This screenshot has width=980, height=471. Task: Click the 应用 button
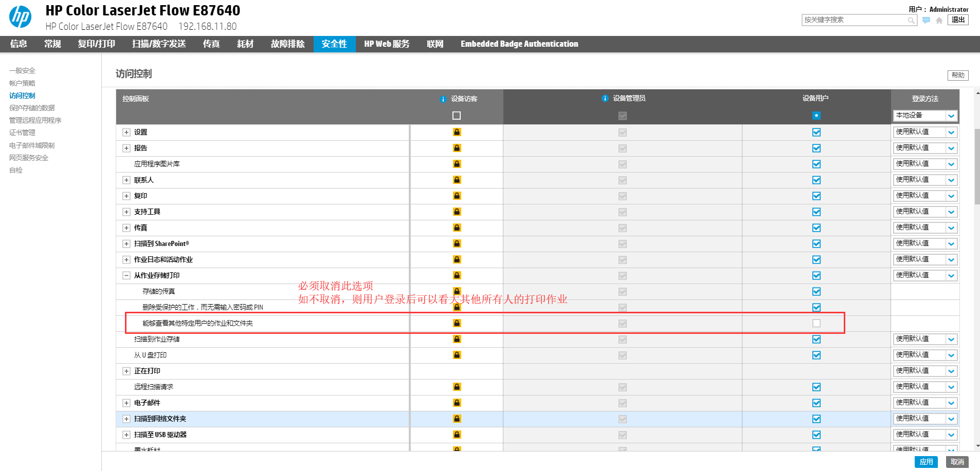pyautogui.click(x=926, y=462)
